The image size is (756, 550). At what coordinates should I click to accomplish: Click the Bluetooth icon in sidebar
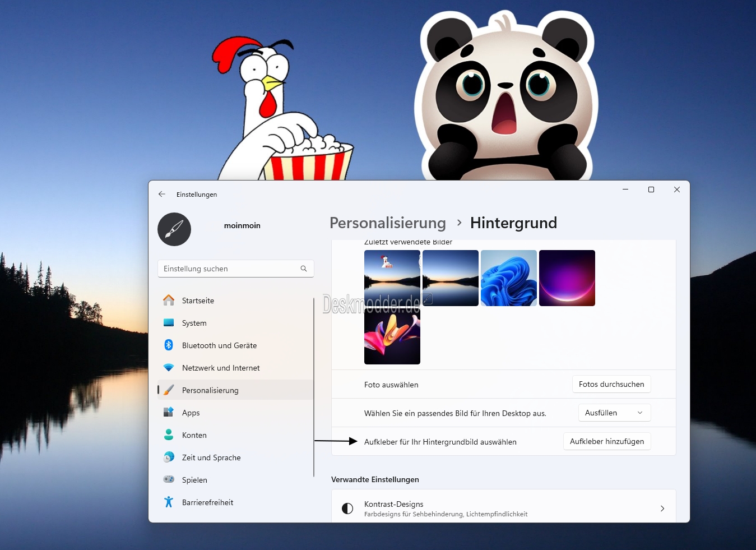169,345
